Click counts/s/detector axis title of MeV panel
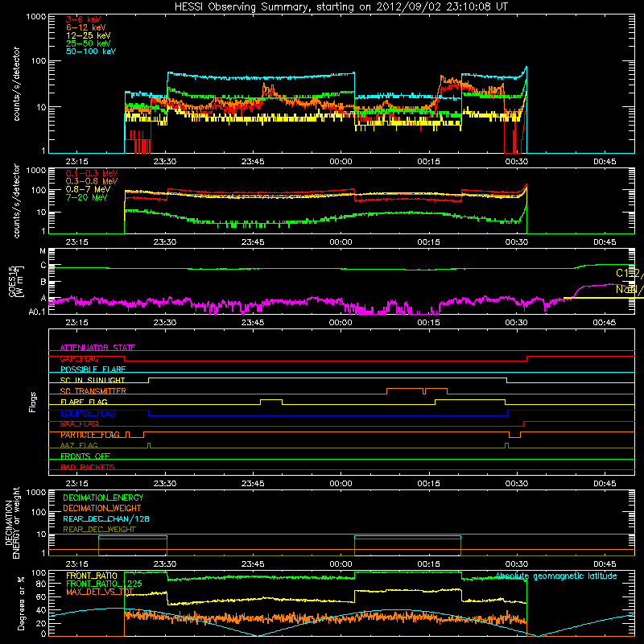 [16, 201]
